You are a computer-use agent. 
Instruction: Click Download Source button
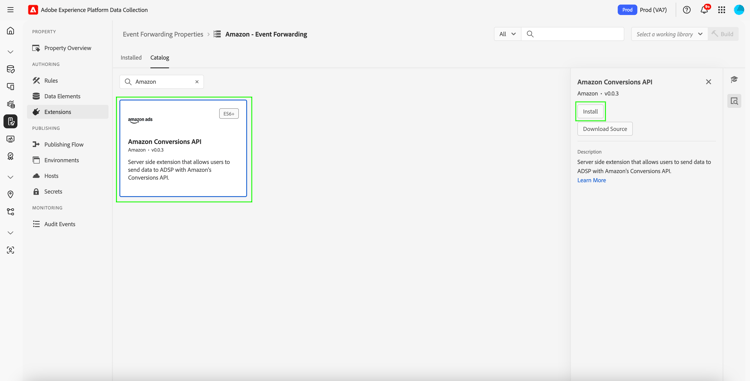(605, 129)
